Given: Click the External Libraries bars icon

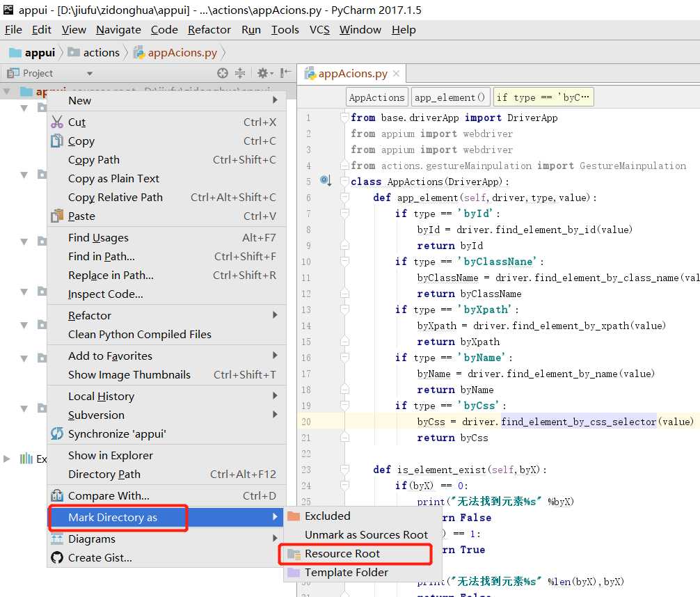Looking at the screenshot, I should tap(26, 459).
